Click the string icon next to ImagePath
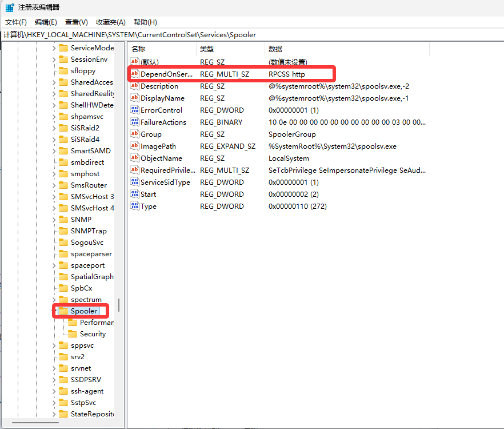Image resolution: width=504 pixels, height=429 pixels. pyautogui.click(x=135, y=146)
